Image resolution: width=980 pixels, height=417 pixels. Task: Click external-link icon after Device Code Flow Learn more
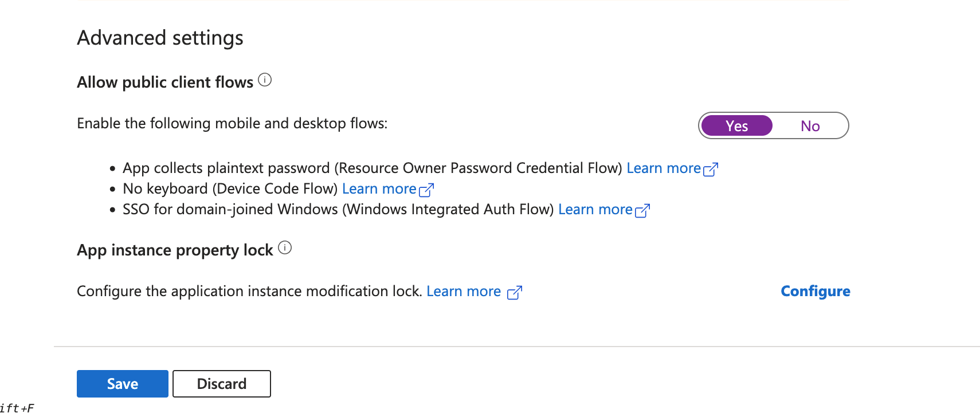(426, 190)
